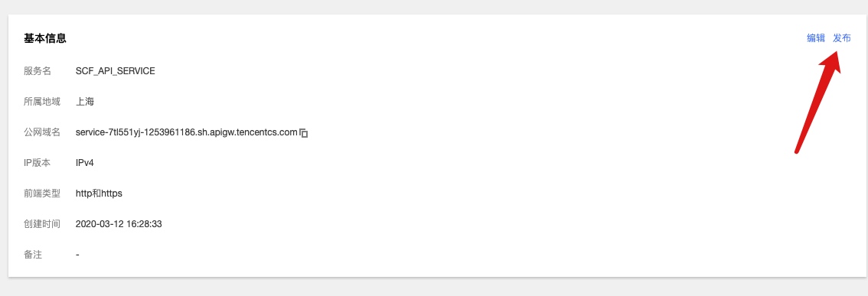The width and height of the screenshot is (868, 296).
Task: Open the 编辑 link for basic info
Action: tap(815, 38)
